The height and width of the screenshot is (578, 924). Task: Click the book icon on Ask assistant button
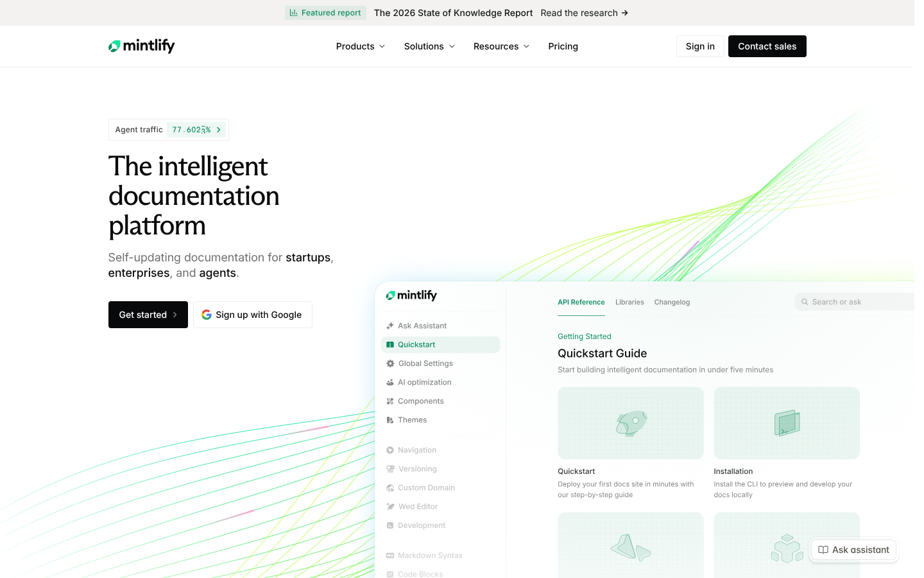(823, 550)
